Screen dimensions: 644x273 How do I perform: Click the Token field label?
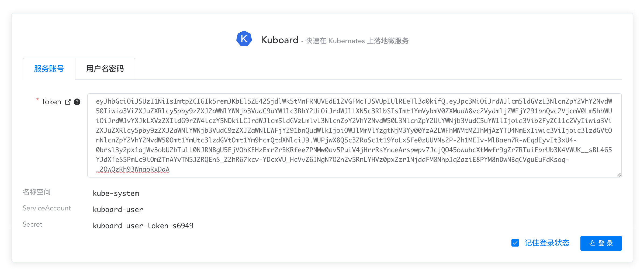click(x=52, y=101)
